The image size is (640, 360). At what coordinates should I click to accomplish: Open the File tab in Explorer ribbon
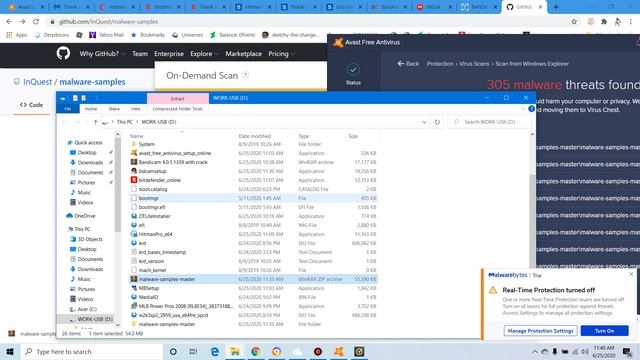[x=68, y=109]
